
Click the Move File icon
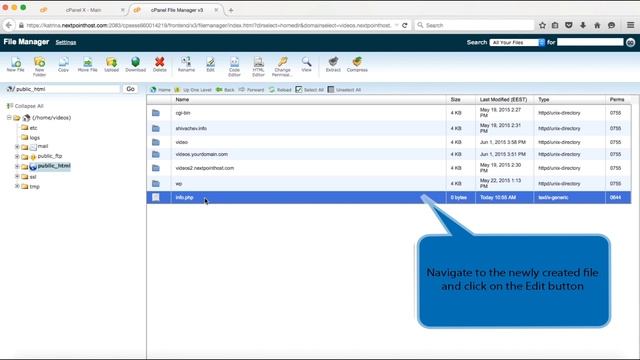click(x=87, y=64)
